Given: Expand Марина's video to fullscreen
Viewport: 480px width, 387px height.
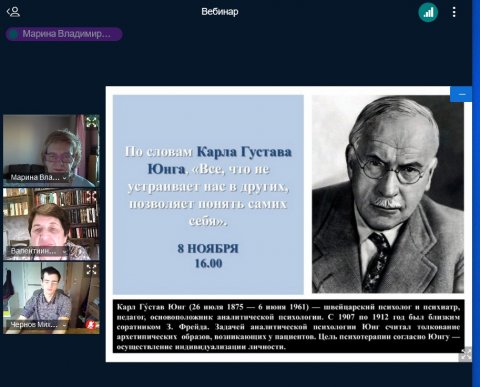Looking at the screenshot, I should [91, 122].
